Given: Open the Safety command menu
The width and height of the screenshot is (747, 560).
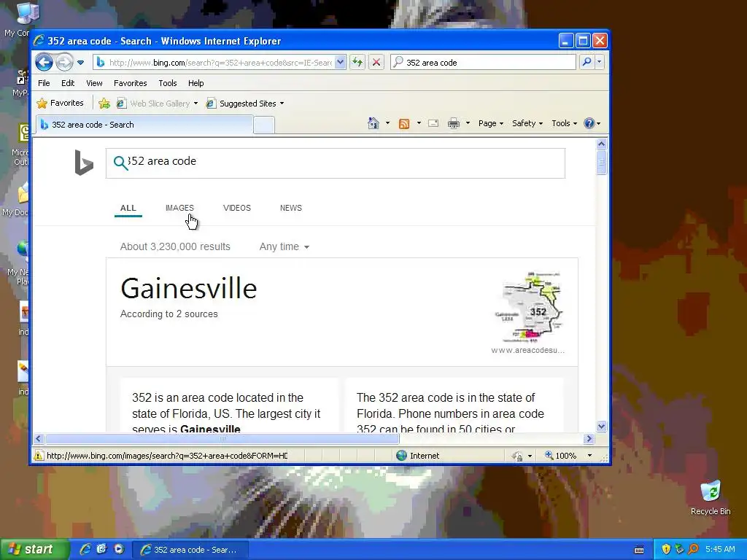Looking at the screenshot, I should pyautogui.click(x=527, y=123).
